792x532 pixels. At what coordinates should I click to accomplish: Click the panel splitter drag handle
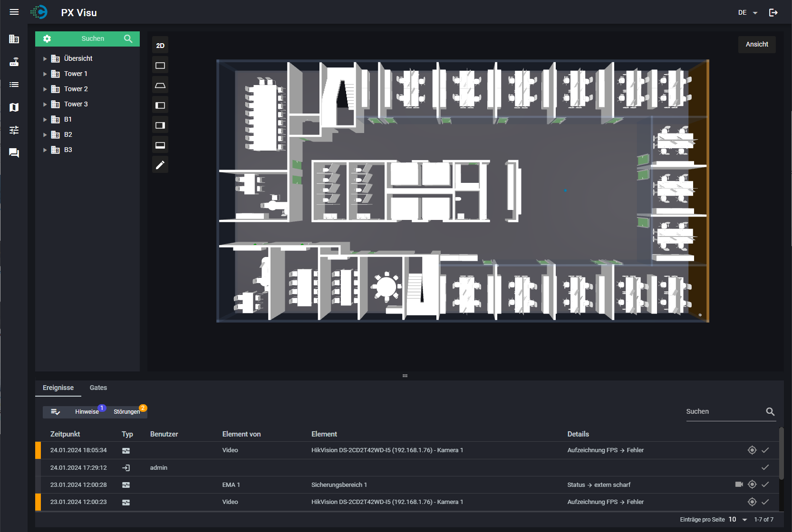405,376
